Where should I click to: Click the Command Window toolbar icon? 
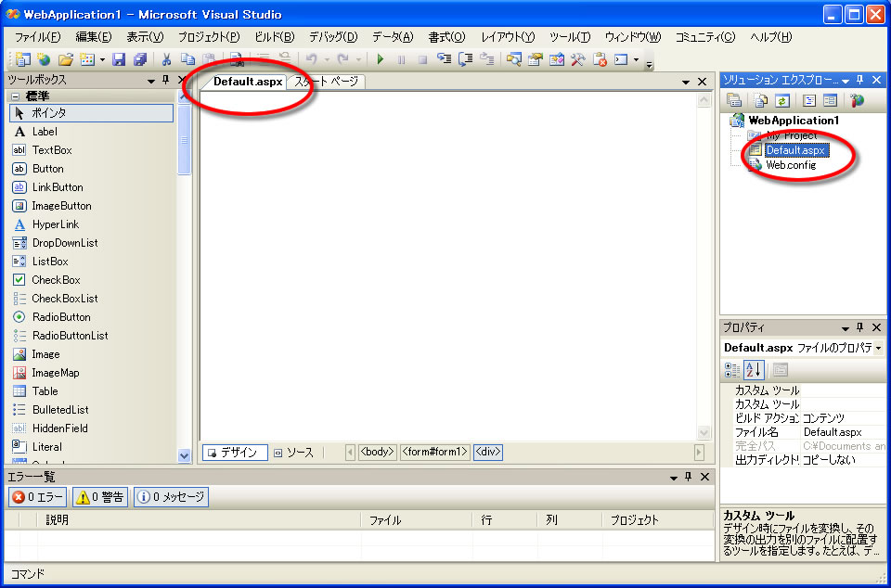[x=621, y=59]
